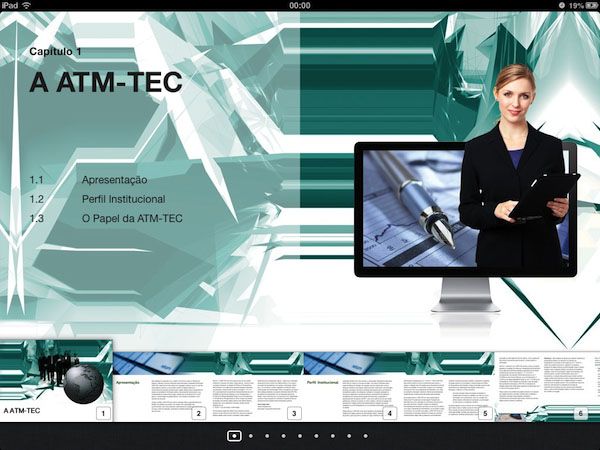Open section 1.1 Apresentação
The width and height of the screenshot is (600, 450).
[114, 180]
